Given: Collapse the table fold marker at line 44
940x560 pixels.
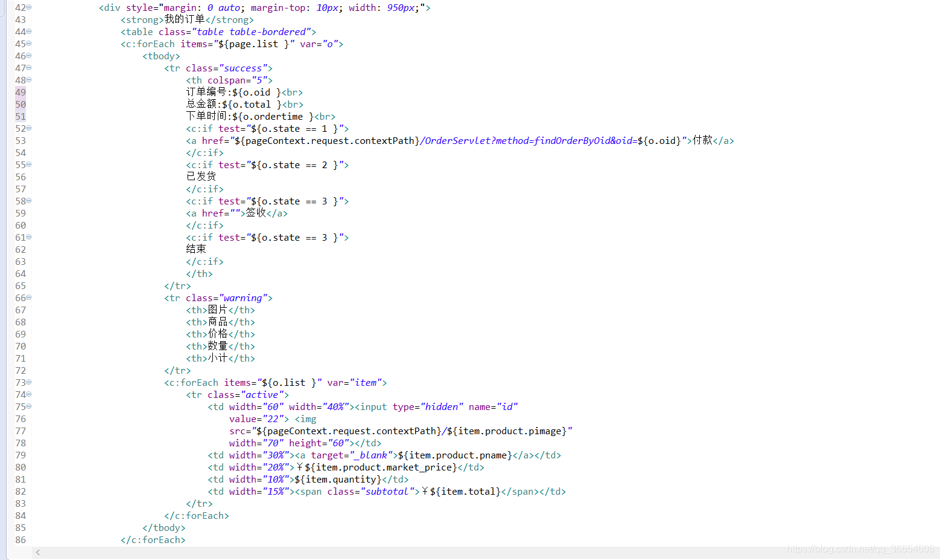Looking at the screenshot, I should click(29, 31).
